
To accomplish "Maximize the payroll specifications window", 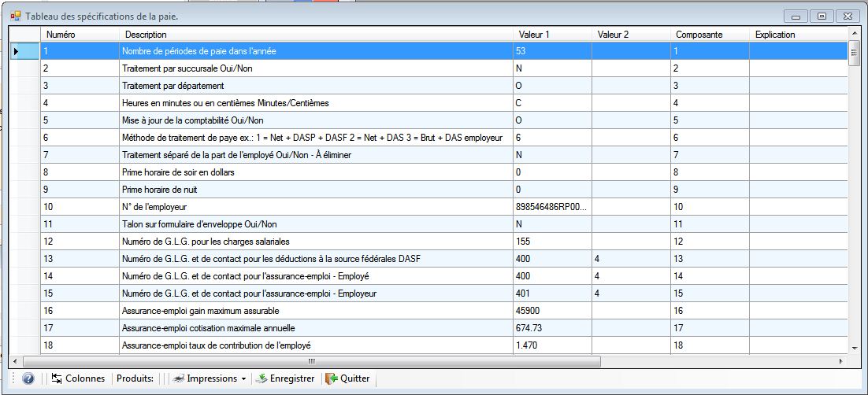I will click(x=822, y=16).
